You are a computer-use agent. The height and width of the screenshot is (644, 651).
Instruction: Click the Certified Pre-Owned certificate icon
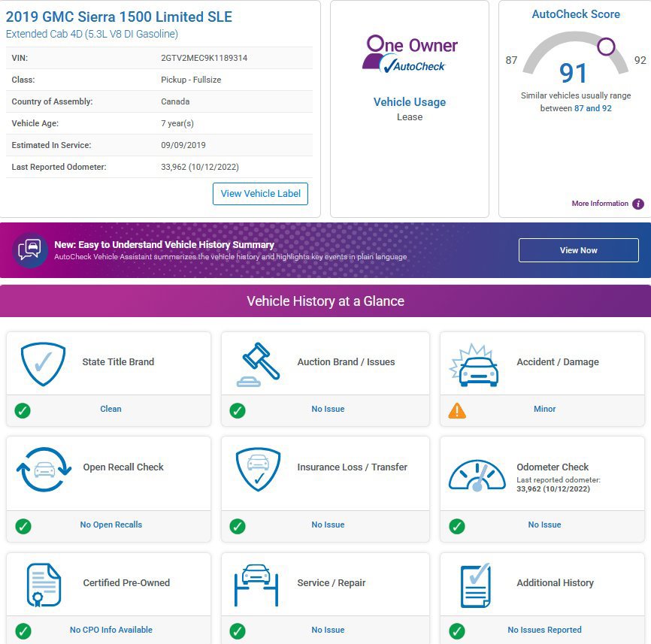pyautogui.click(x=44, y=585)
